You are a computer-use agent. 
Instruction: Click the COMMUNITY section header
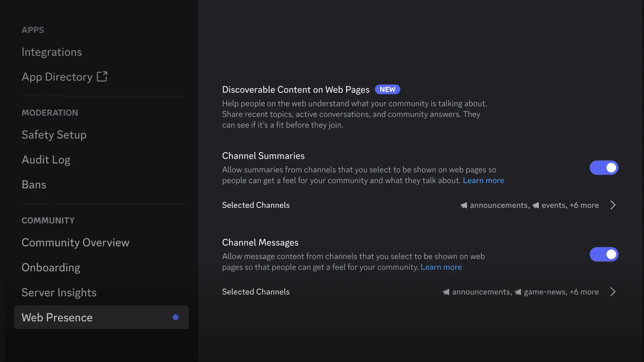(x=48, y=220)
